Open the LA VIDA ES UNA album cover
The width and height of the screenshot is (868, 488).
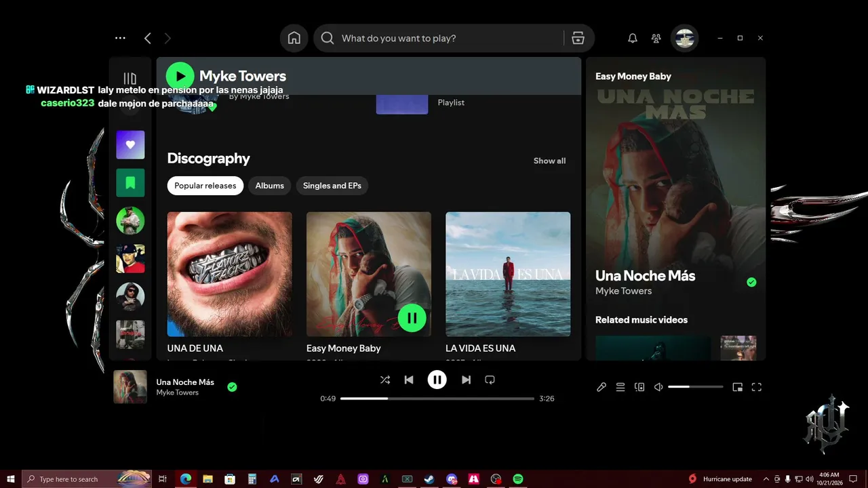click(x=508, y=274)
